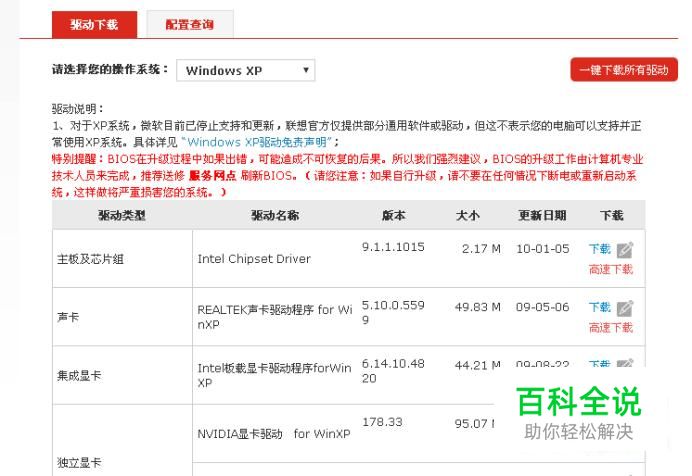Follow the 服务网点 link in the red warning
This screenshot has height=476, width=692.
pos(213,176)
